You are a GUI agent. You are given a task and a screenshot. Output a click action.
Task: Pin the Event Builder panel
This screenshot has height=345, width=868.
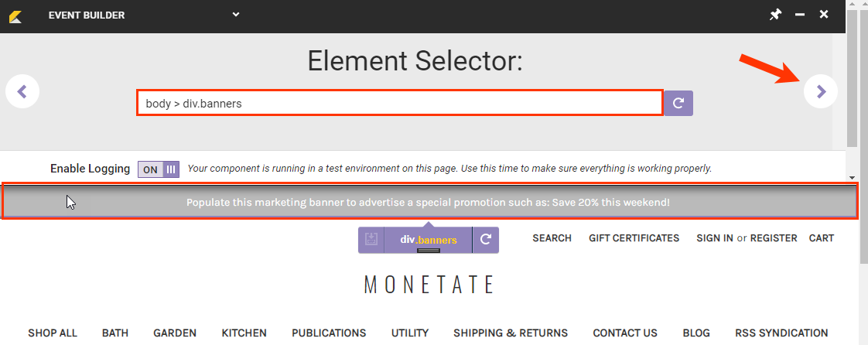point(776,15)
